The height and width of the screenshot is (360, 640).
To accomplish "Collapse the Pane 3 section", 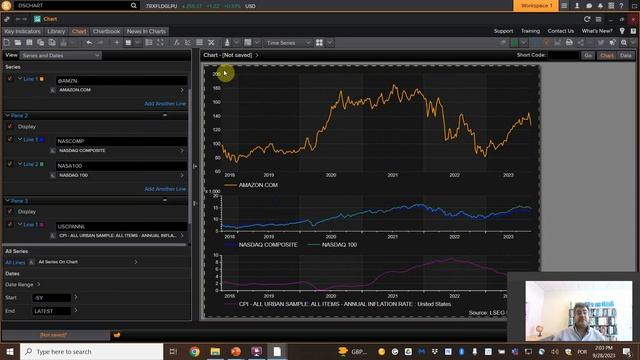I will tap(8, 200).
